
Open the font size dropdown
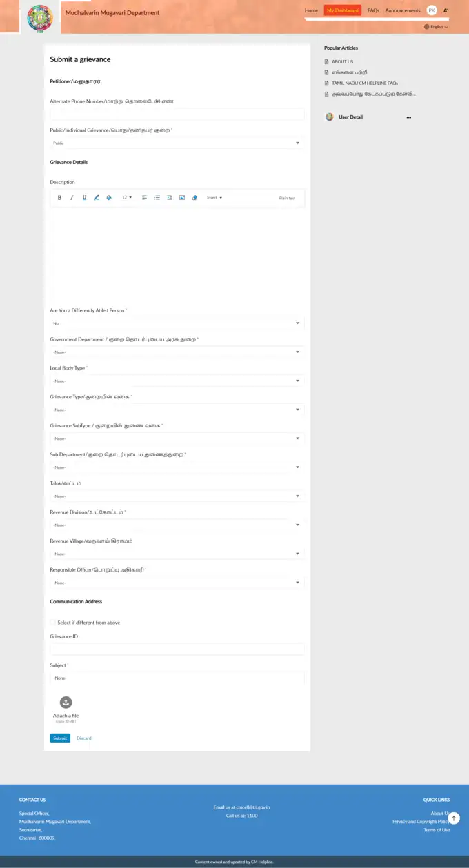click(x=127, y=198)
